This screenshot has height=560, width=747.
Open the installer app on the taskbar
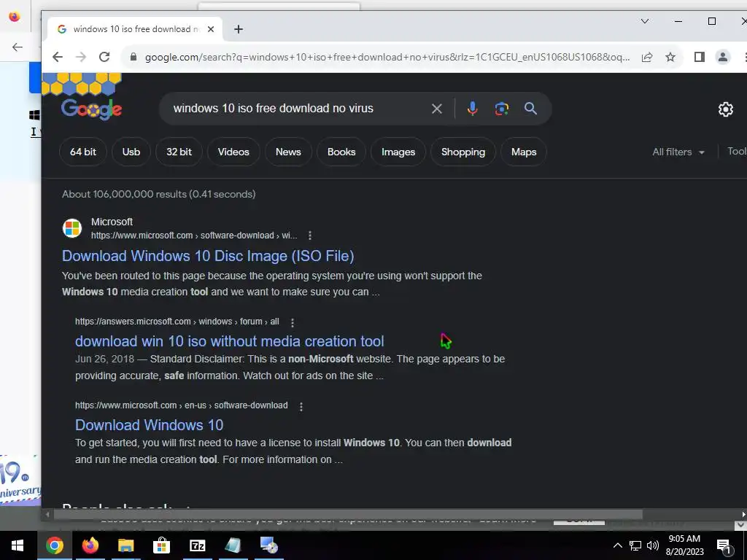point(268,545)
